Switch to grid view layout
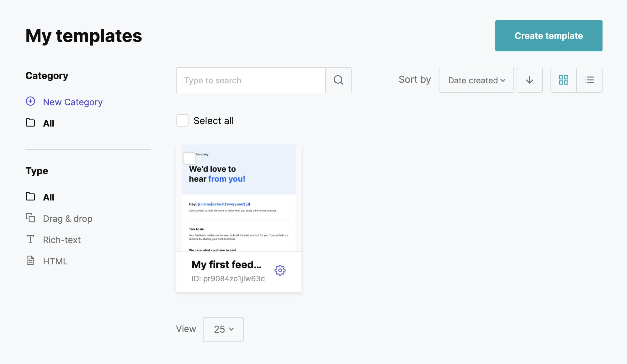Screen dimensions: 627x364 coord(564,80)
